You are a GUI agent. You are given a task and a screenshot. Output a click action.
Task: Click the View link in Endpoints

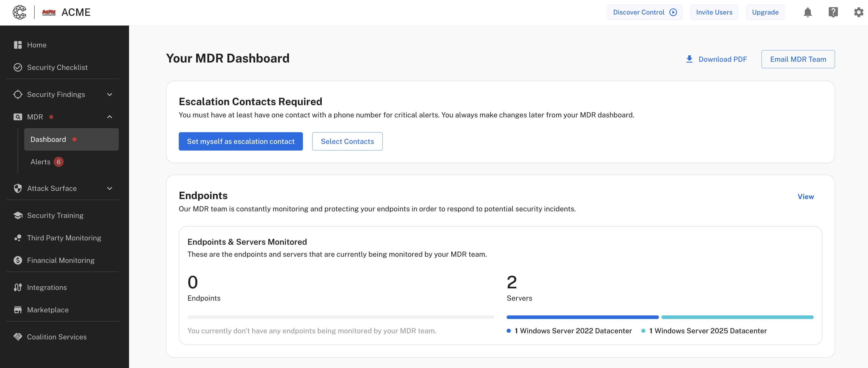[805, 197]
